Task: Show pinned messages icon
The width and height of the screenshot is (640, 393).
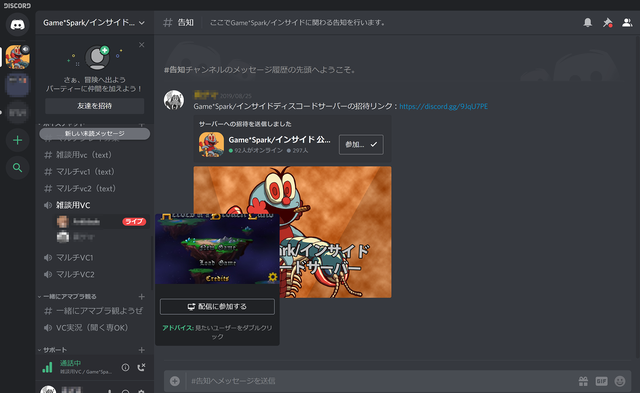Action: click(x=607, y=22)
